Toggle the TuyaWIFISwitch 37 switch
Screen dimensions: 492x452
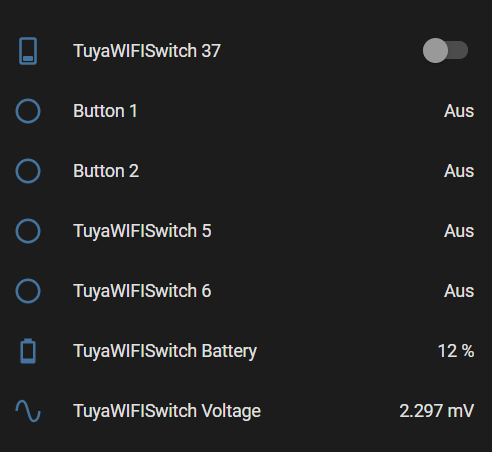[445, 51]
